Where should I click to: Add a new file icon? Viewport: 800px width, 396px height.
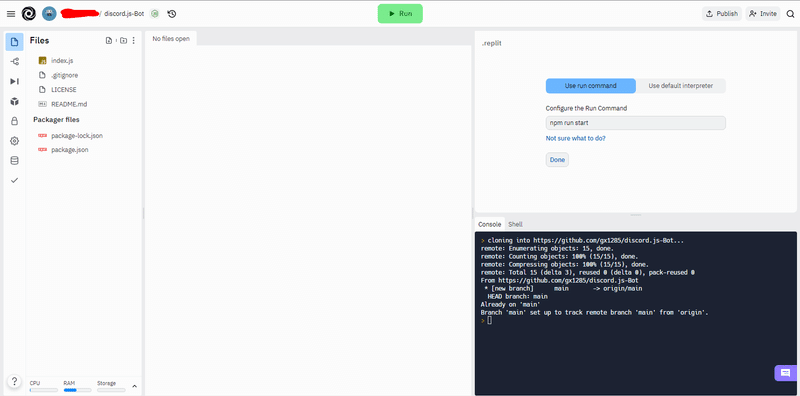click(x=109, y=41)
